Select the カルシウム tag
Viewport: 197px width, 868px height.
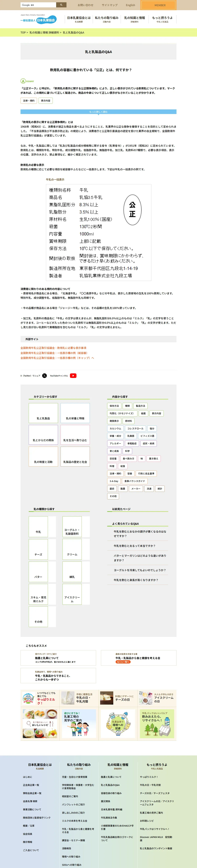point(115,429)
